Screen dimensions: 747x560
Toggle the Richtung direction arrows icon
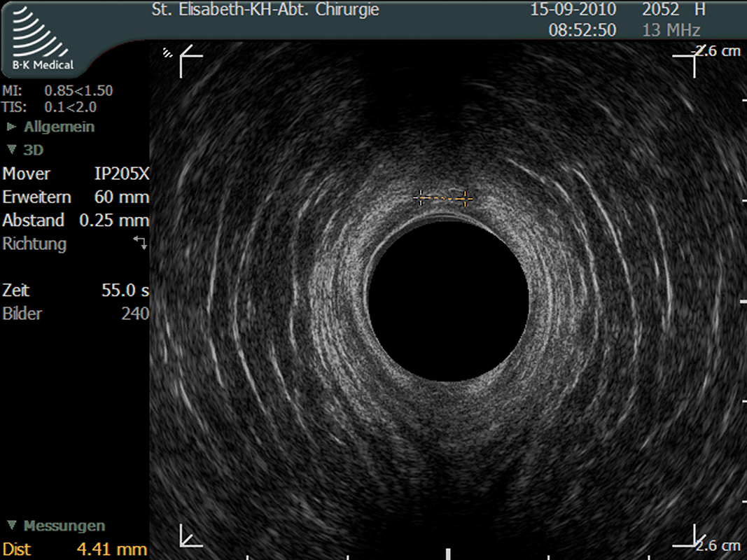click(140, 242)
